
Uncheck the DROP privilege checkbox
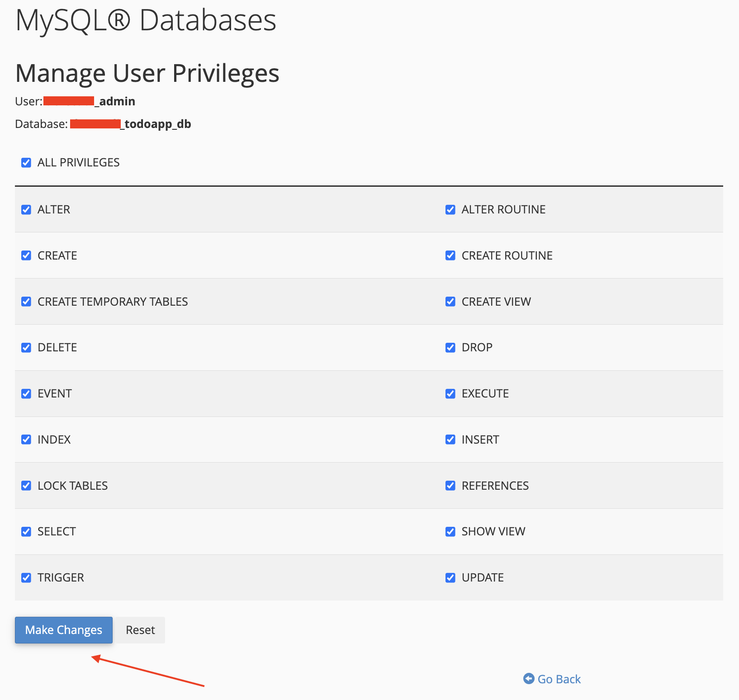[x=450, y=348]
